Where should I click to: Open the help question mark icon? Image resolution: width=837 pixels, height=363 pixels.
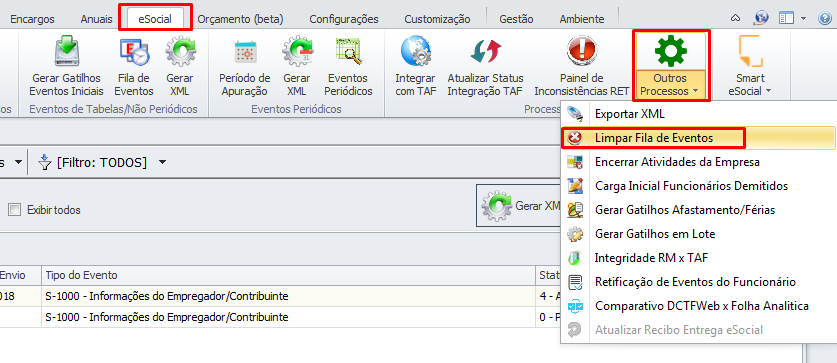(825, 19)
